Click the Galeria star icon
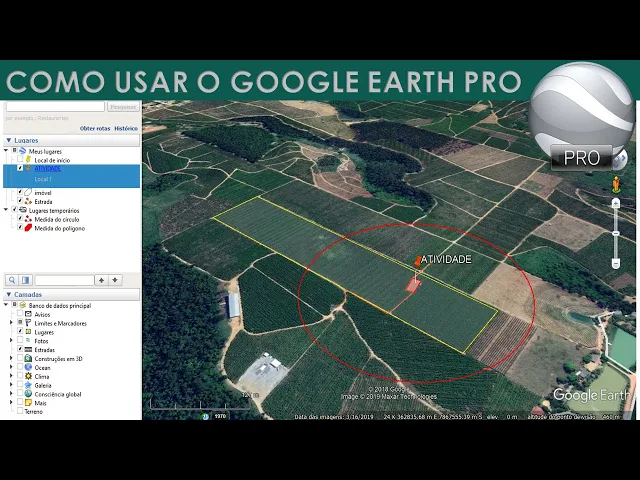Screen dimensions: 640x480 (28, 385)
